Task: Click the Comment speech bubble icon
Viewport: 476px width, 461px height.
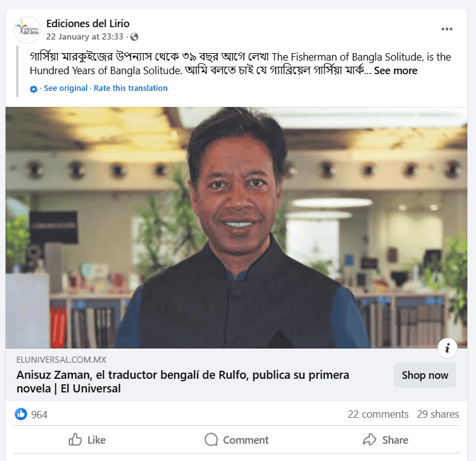Action: [211, 439]
